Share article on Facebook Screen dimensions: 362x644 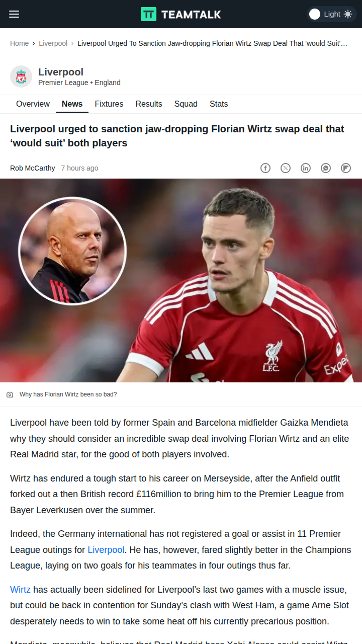click(265, 168)
